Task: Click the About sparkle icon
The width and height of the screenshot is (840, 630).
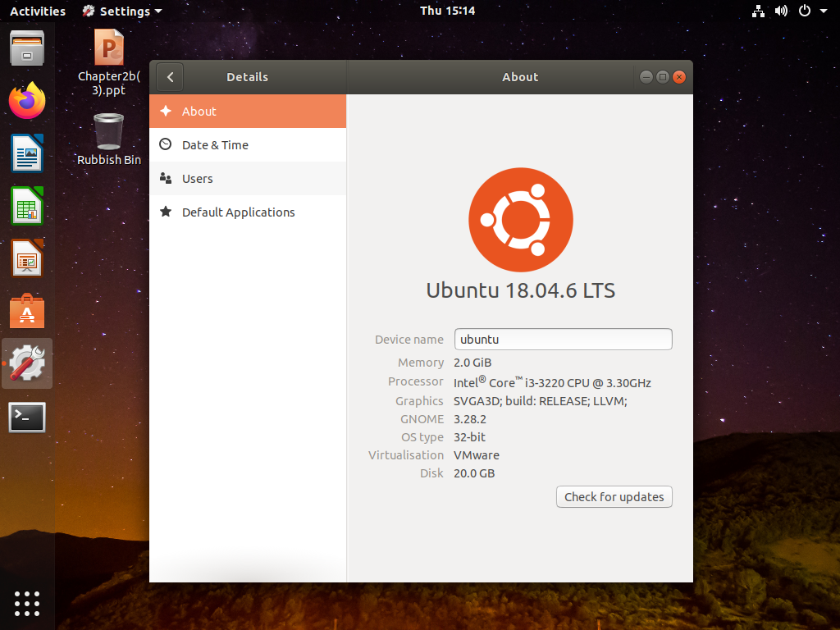Action: 166,111
